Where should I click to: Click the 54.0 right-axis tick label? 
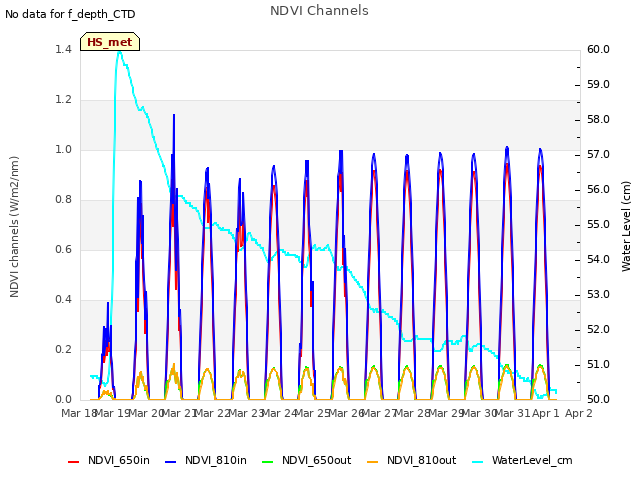598,260
